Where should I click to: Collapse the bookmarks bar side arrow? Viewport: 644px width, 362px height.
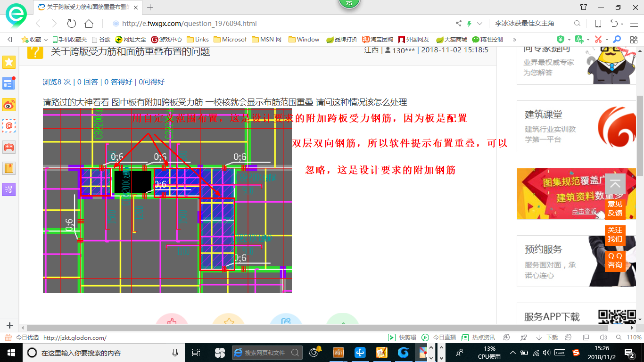click(x=9, y=40)
